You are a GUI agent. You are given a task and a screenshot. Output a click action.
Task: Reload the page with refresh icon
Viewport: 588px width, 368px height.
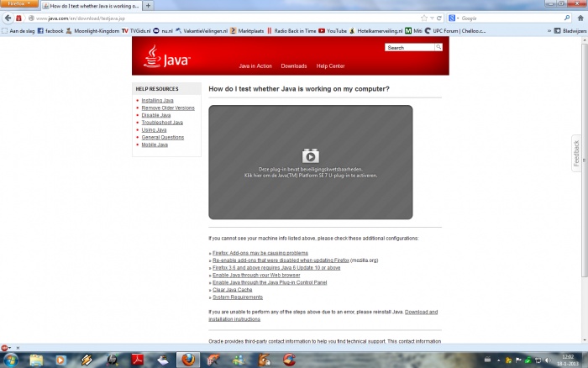[439, 18]
